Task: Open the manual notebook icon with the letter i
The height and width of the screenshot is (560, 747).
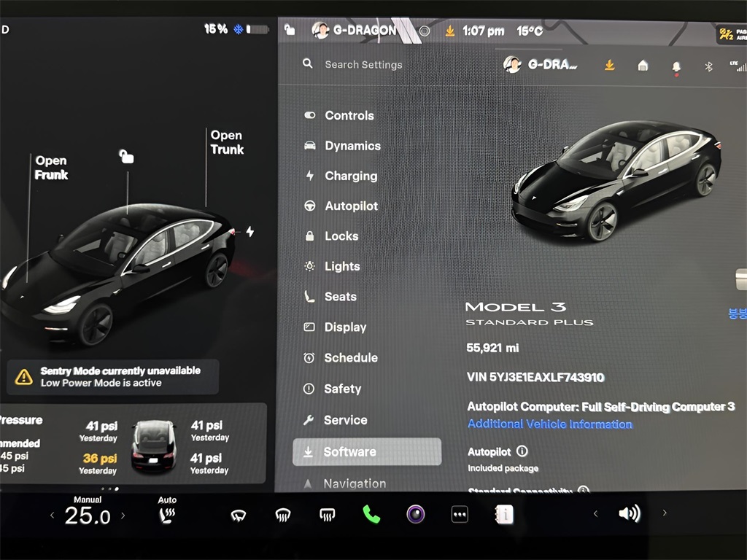Action: [504, 515]
